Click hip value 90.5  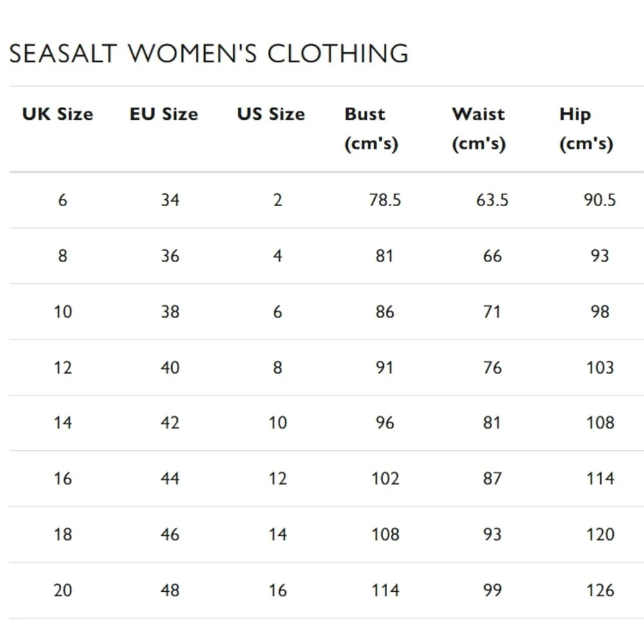pyautogui.click(x=600, y=200)
